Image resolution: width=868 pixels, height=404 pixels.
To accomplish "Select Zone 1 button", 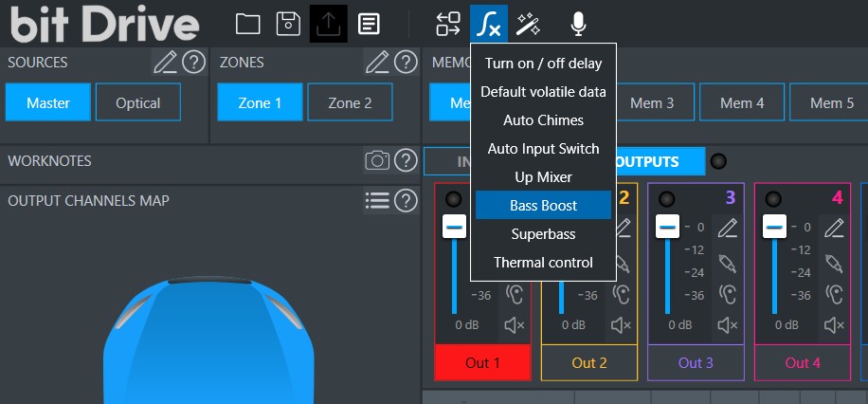I will [x=261, y=102].
